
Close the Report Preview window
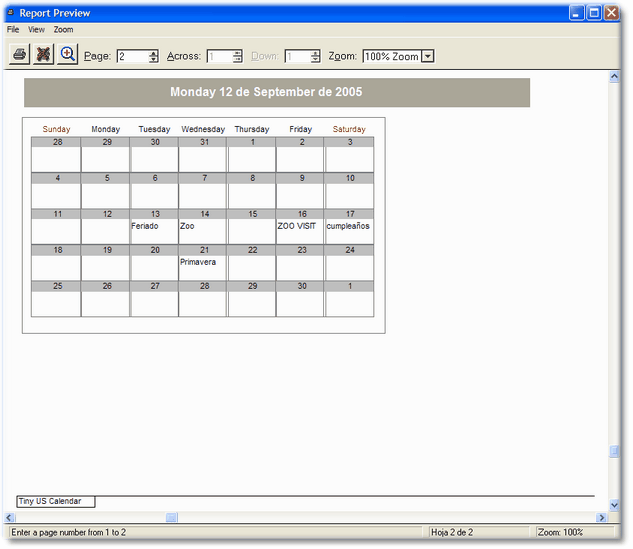pos(612,13)
